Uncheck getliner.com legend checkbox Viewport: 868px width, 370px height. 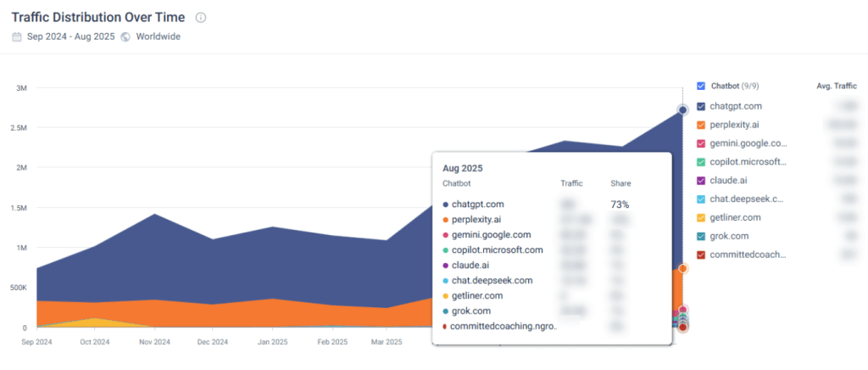(x=700, y=217)
